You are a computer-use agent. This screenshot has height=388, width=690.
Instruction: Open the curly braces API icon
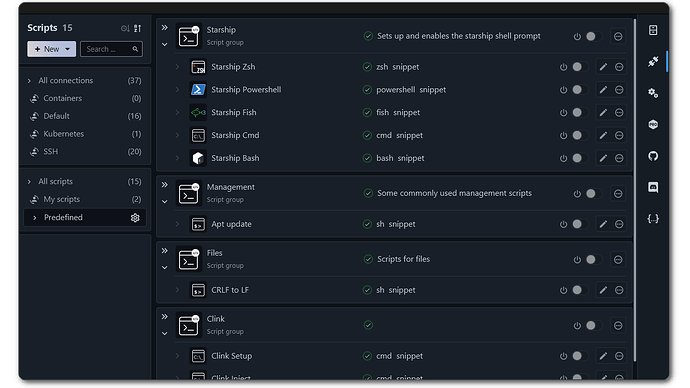point(653,219)
